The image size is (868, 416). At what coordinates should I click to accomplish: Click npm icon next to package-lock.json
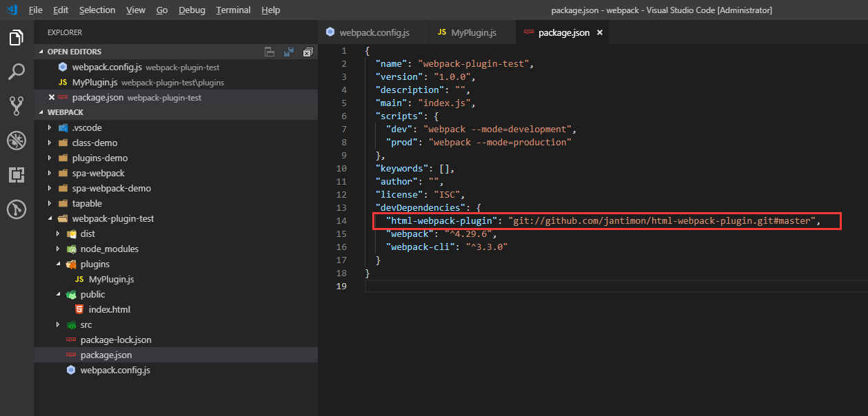click(x=71, y=340)
